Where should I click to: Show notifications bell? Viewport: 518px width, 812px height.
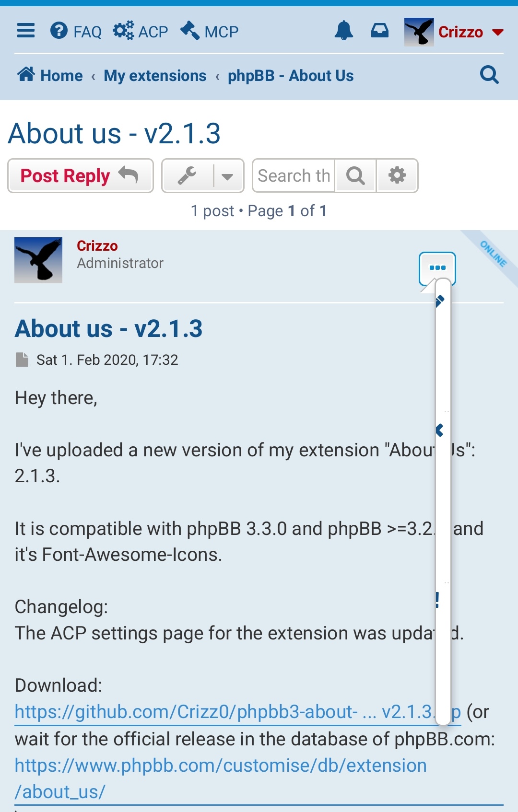344,31
